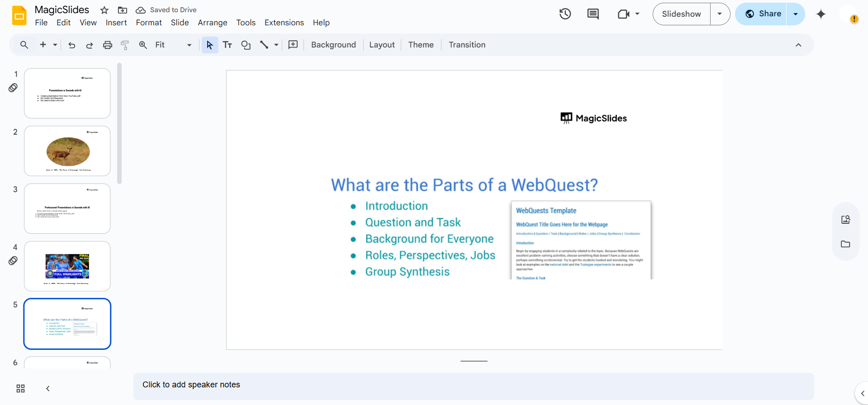Open the Arrange menu

tap(213, 23)
